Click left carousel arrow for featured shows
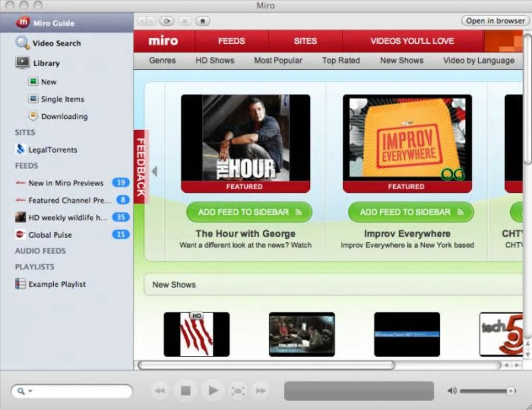532x410 pixels. pos(155,171)
